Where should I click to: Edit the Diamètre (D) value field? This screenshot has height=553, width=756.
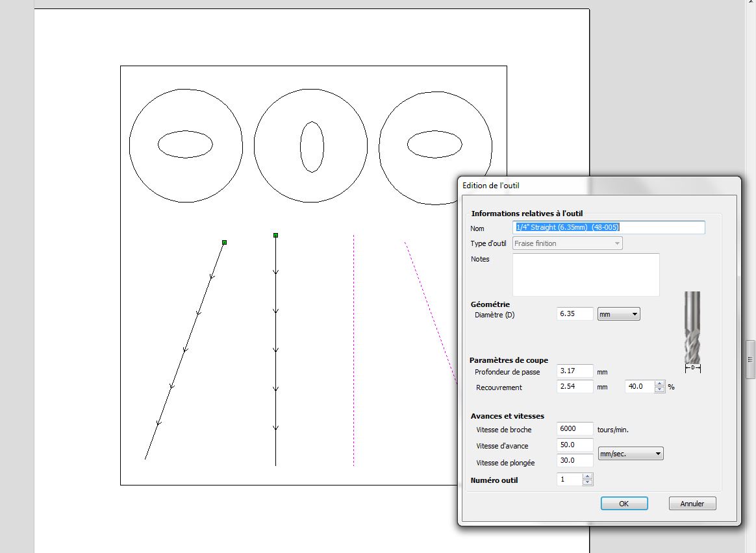tap(575, 313)
